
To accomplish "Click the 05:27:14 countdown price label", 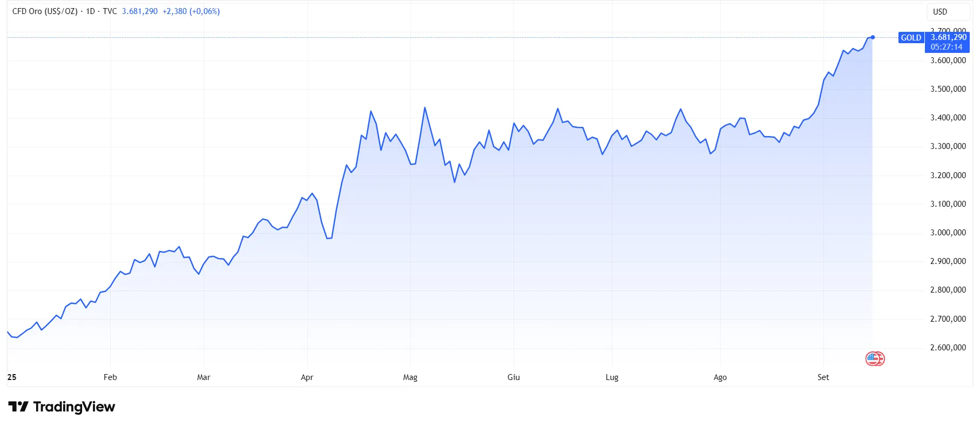I will (947, 48).
